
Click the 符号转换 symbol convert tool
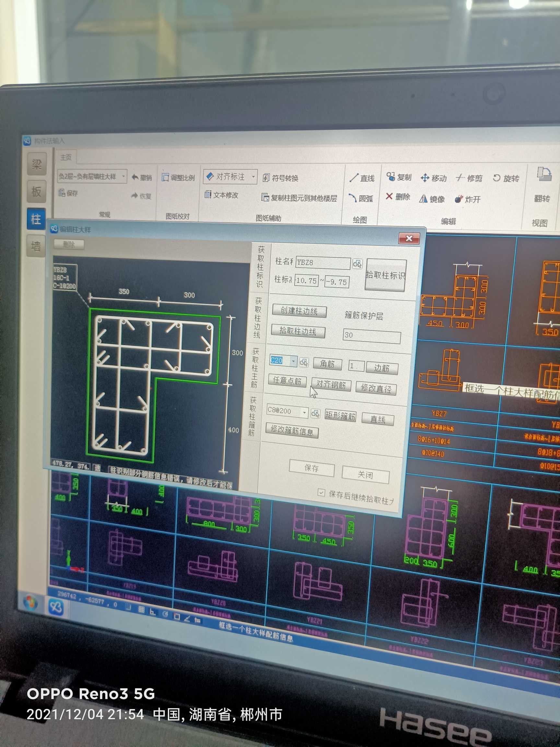pyautogui.click(x=281, y=178)
